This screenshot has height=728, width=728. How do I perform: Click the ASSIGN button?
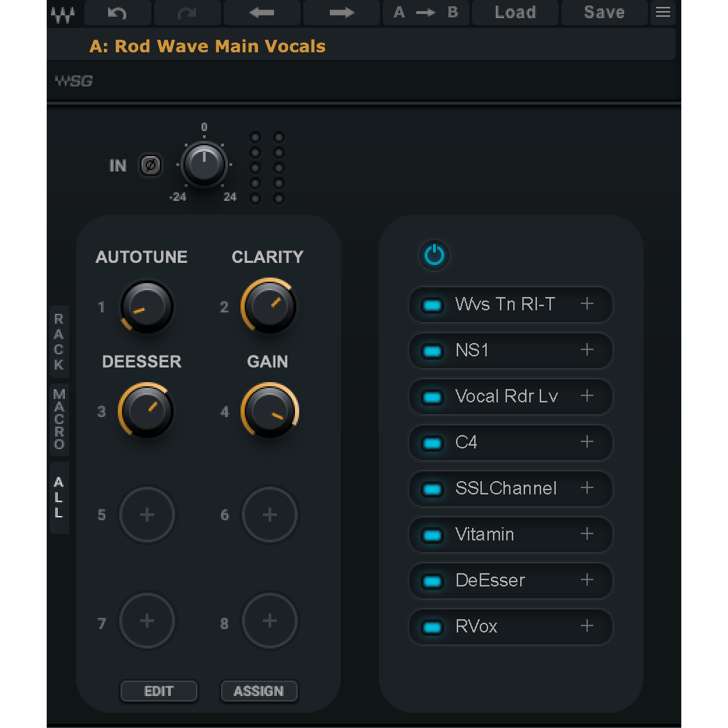tap(259, 691)
